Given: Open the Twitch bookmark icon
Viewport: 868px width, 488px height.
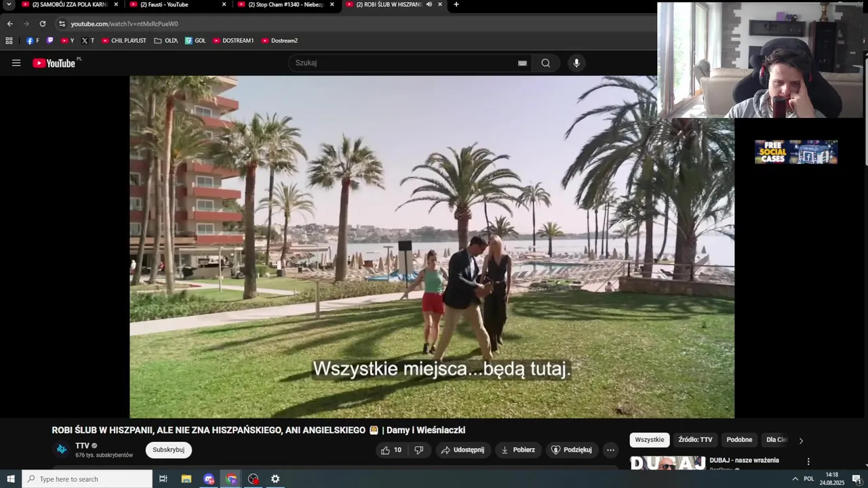Looking at the screenshot, I should (x=50, y=41).
